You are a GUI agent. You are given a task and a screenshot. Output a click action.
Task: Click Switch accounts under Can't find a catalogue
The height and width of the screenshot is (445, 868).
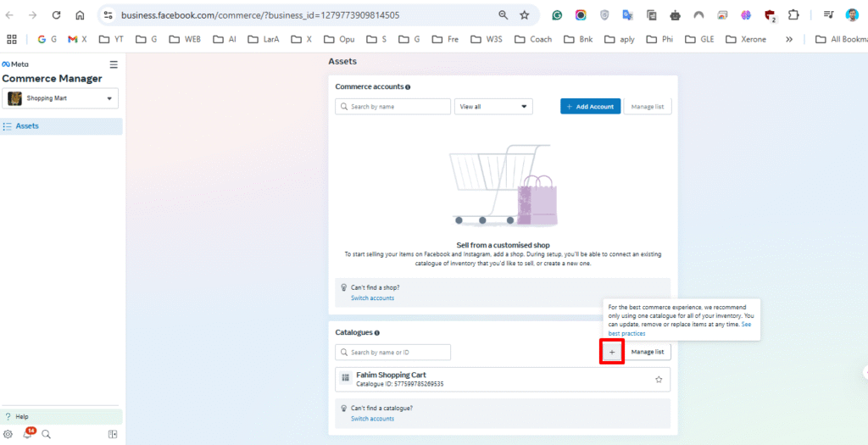point(373,419)
